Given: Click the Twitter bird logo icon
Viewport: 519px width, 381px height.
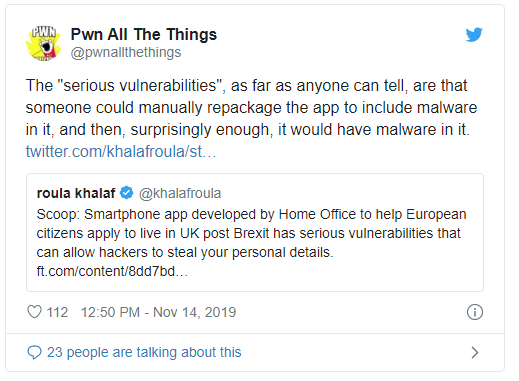Looking at the screenshot, I should [474, 35].
